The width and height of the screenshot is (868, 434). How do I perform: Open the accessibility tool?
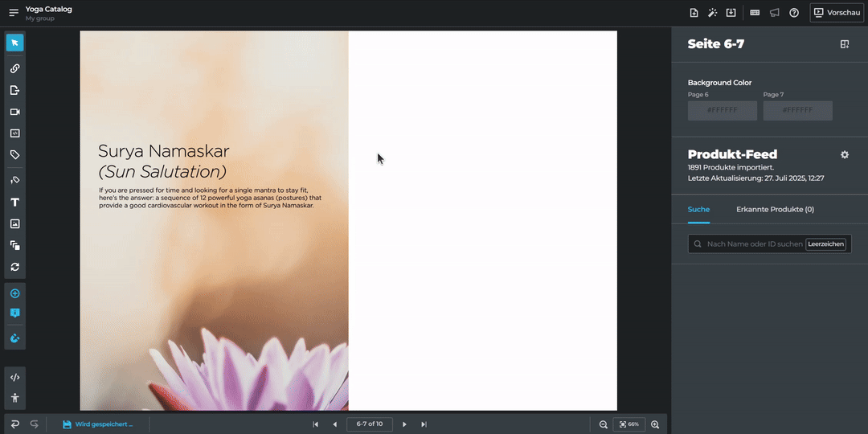(14, 398)
